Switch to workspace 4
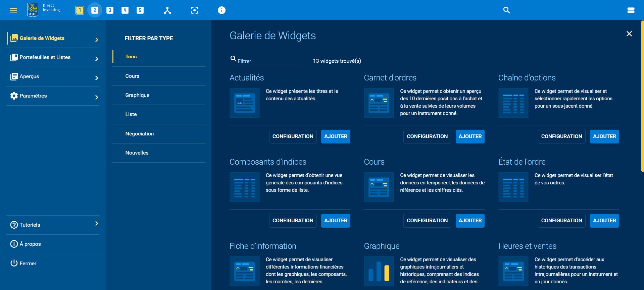Screen dimensions: 644x290 pyautogui.click(x=125, y=10)
